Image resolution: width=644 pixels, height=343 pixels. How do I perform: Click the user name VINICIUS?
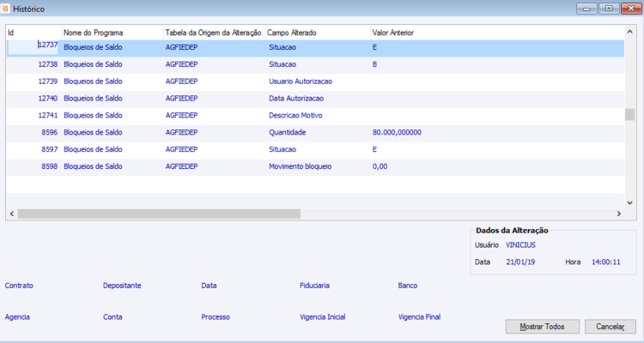tap(521, 245)
